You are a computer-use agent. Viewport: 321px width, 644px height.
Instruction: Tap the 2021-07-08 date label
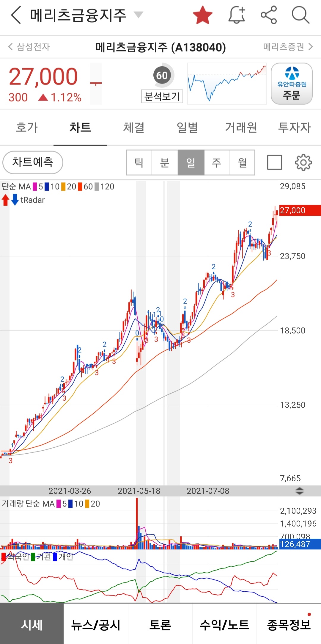[x=208, y=491]
